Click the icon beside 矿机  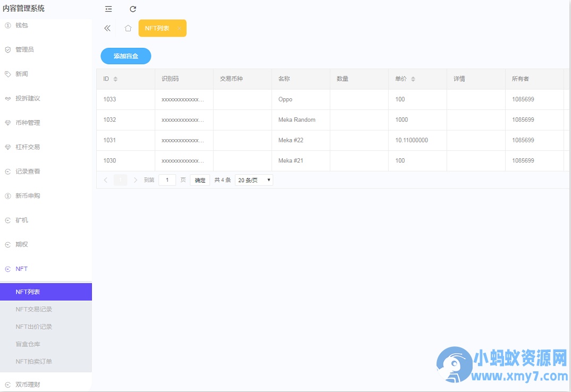pos(7,220)
